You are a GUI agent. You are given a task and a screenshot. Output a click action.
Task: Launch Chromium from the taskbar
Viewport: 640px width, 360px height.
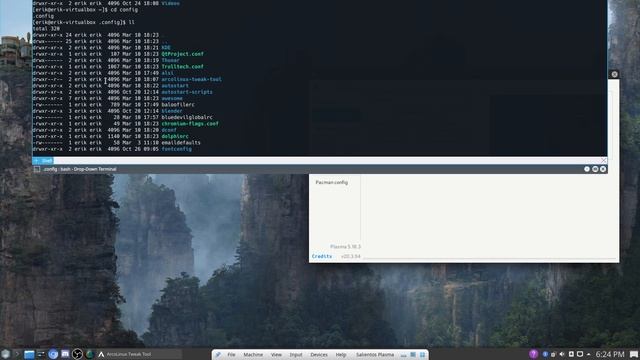(53, 354)
